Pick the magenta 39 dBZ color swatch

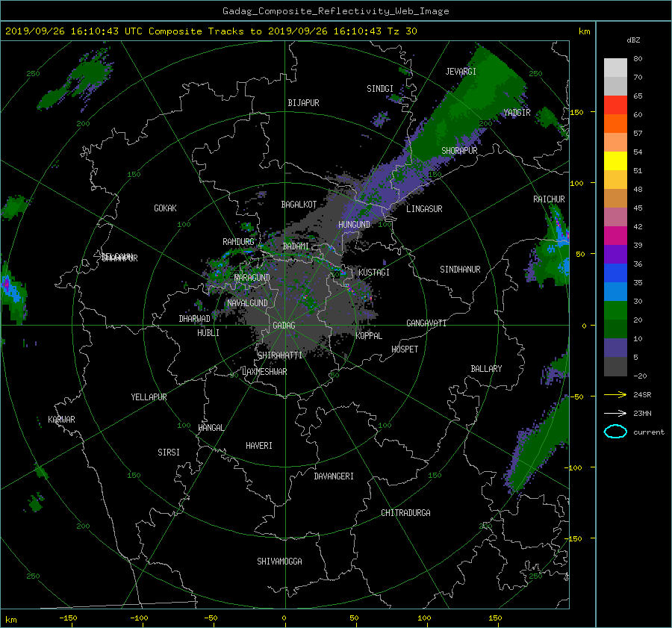click(615, 236)
